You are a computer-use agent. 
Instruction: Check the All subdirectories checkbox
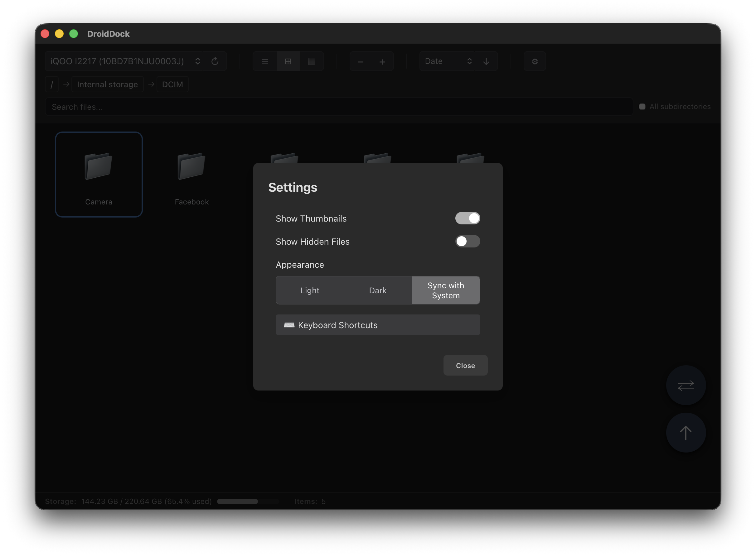point(642,107)
